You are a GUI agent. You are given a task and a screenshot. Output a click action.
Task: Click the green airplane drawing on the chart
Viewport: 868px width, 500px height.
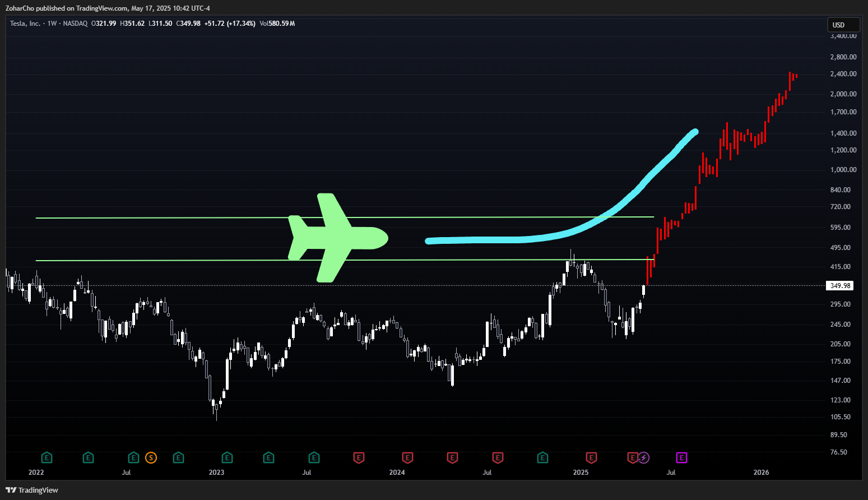click(x=338, y=238)
